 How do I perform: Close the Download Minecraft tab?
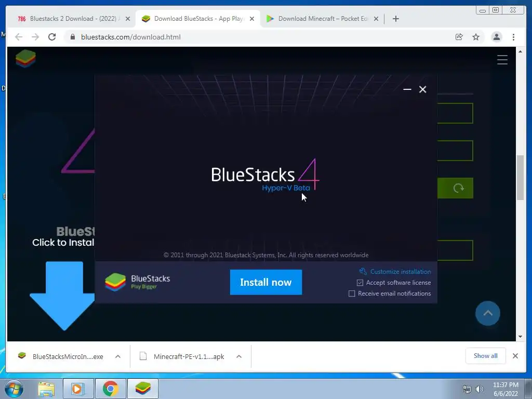coord(376,19)
